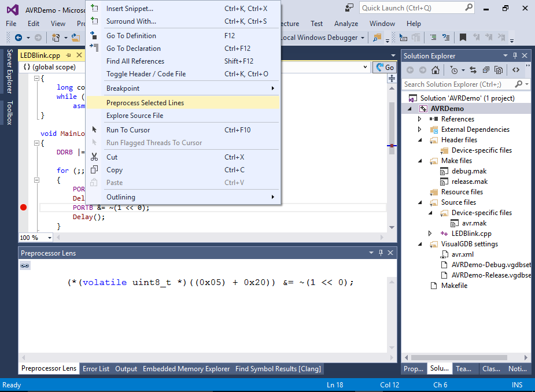Screen dimensions: 535x392
Task: Click the Pending Changes Filter clock icon
Action: [x=454, y=70]
